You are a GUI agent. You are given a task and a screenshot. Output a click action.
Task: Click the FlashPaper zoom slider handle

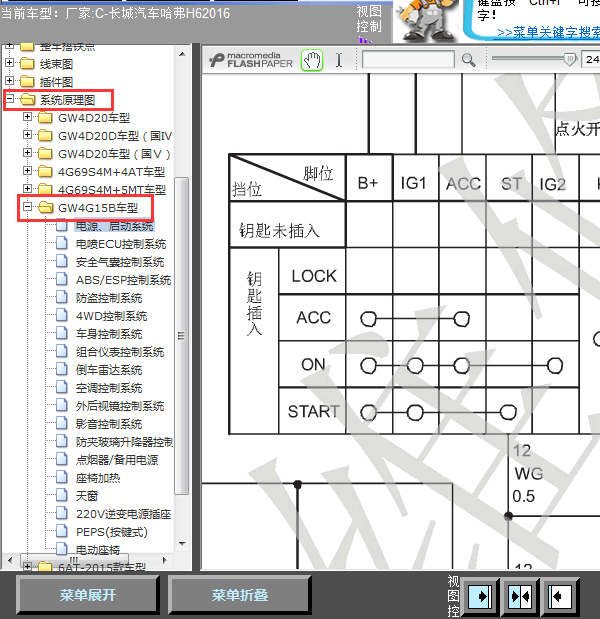coord(570,60)
